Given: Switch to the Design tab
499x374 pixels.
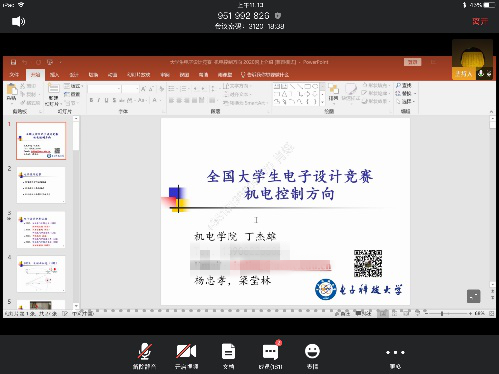Looking at the screenshot, I should 74,75.
